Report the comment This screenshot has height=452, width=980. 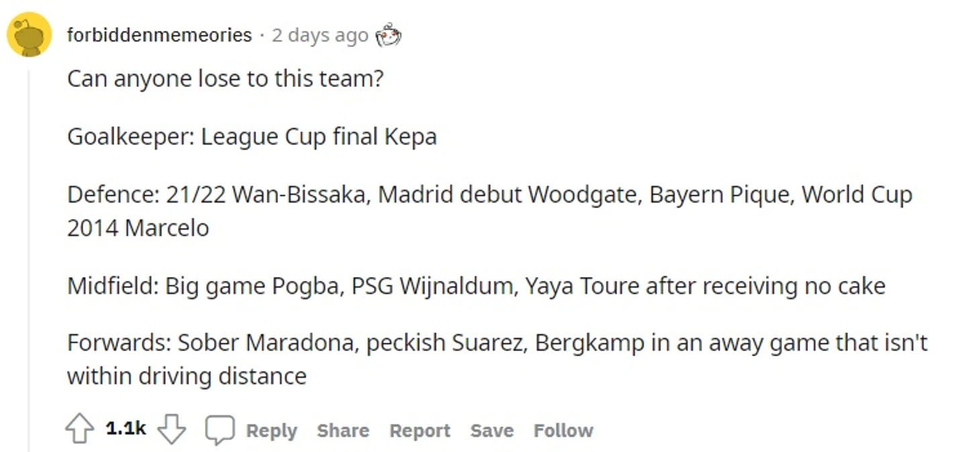point(420,431)
